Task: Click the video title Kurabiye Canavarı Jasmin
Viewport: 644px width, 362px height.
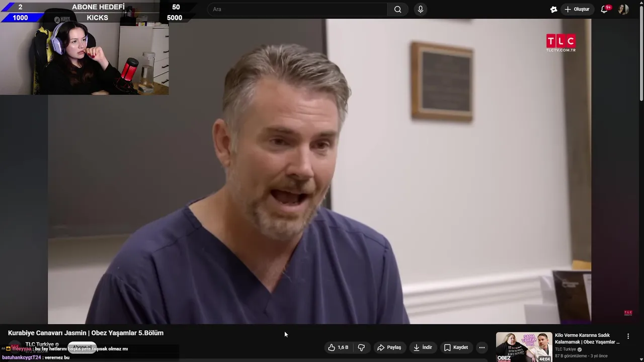Action: [86, 333]
